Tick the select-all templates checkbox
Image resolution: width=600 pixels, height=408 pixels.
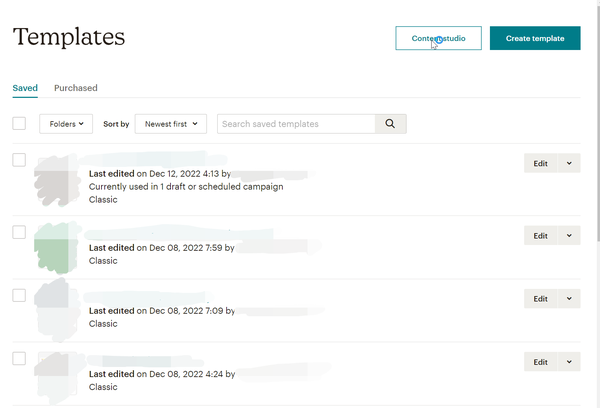point(19,124)
